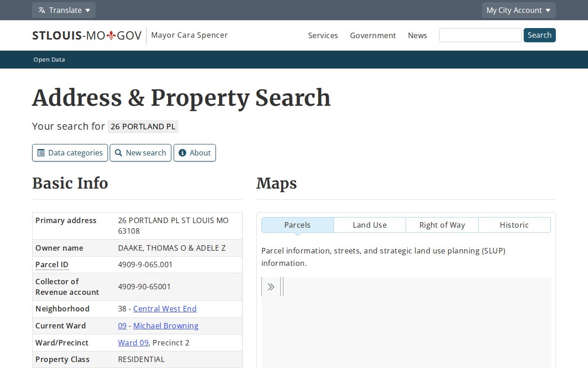Open the Services menu
The image size is (588, 368).
[x=323, y=35]
